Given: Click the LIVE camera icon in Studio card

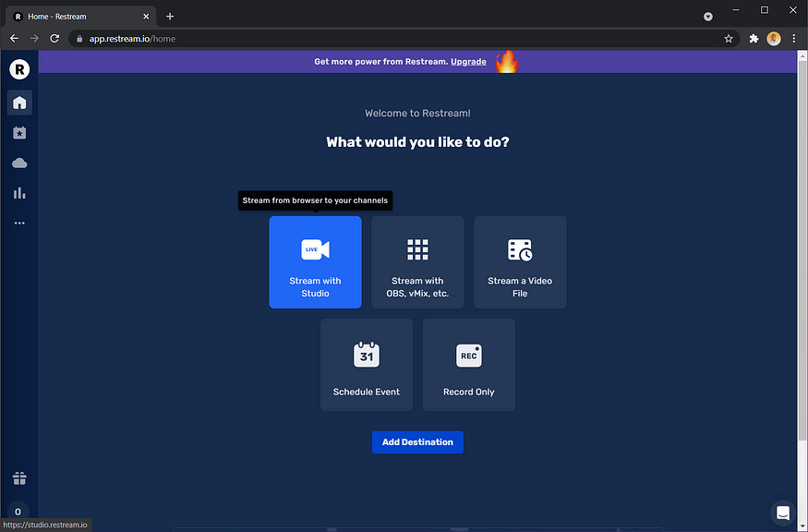Looking at the screenshot, I should click(x=315, y=249).
